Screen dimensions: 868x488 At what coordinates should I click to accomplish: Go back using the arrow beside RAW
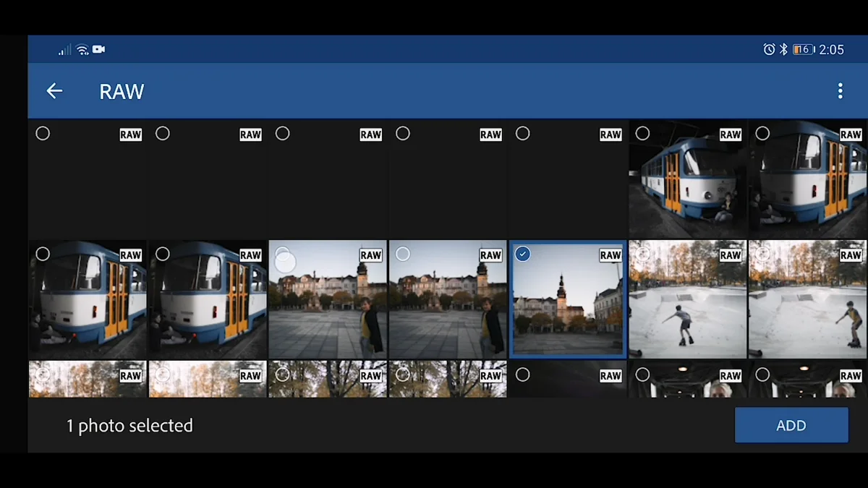click(x=54, y=90)
